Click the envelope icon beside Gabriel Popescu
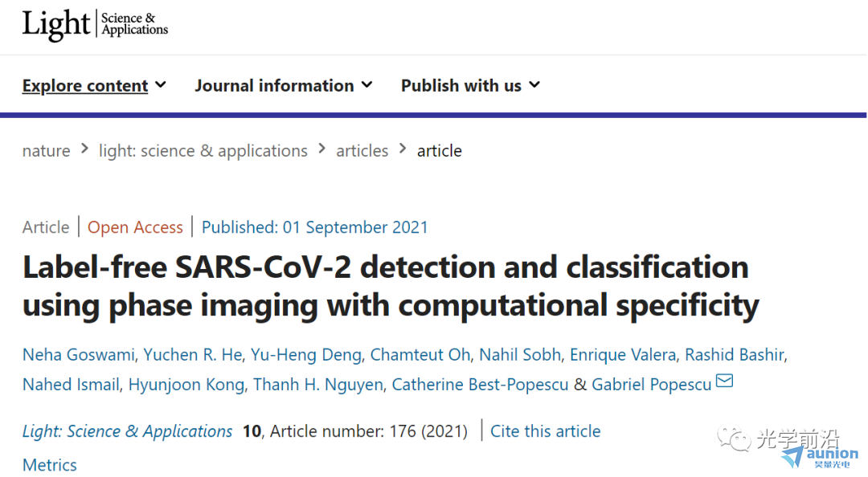 click(724, 381)
